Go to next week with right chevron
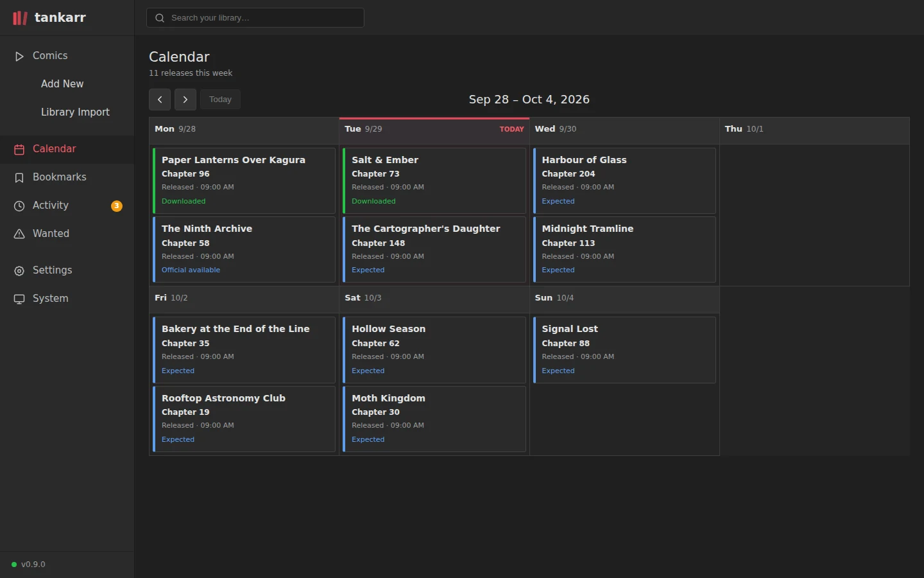Screen dimensions: 924x578 coord(185,100)
